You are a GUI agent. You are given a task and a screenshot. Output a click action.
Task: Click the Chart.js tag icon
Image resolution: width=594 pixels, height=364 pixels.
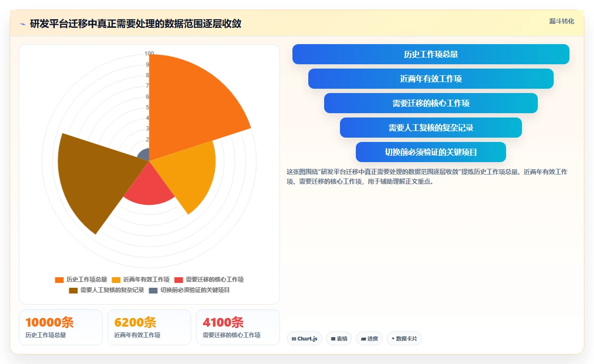294,339
